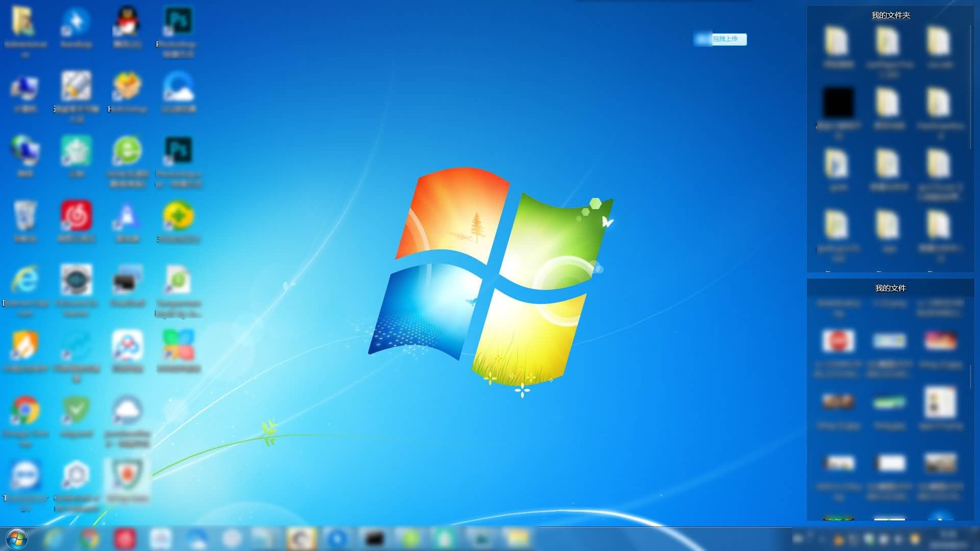This screenshot has width=980, height=551.
Task: Click the 我的文件夹 panel title
Action: tap(891, 15)
